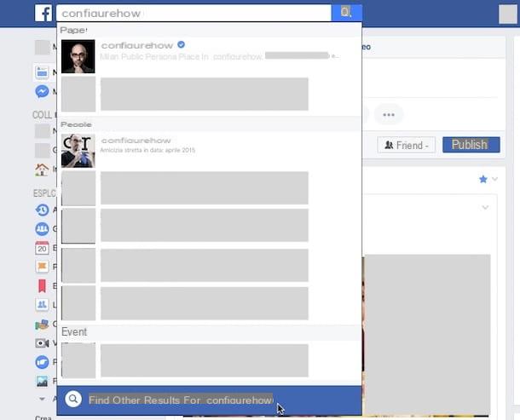Focus the search field containing configurehow
This screenshot has height=420, width=520.
[x=194, y=14]
